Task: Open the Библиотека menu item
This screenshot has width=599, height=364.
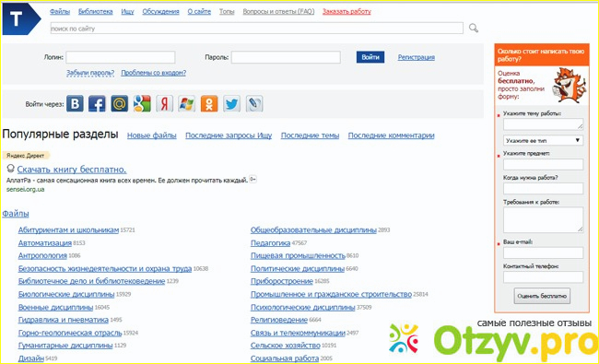Action: pyautogui.click(x=96, y=11)
